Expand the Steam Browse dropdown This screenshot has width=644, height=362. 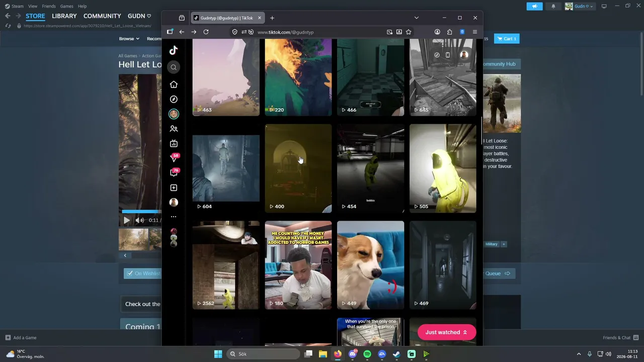point(129,39)
